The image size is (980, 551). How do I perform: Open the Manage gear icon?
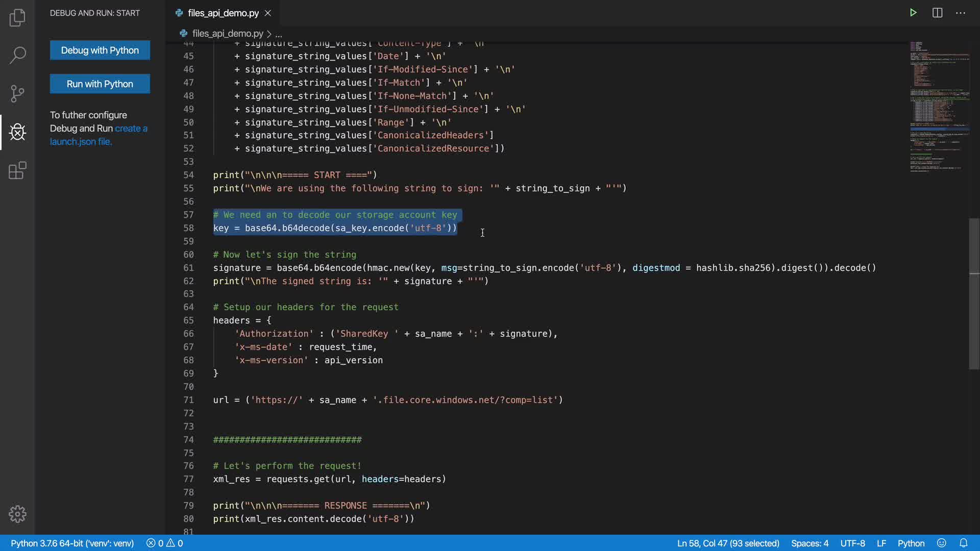[17, 514]
